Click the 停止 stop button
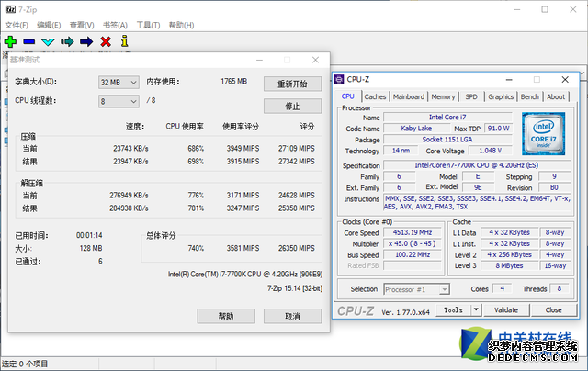Viewport: 588px width, 371px height. click(x=292, y=106)
